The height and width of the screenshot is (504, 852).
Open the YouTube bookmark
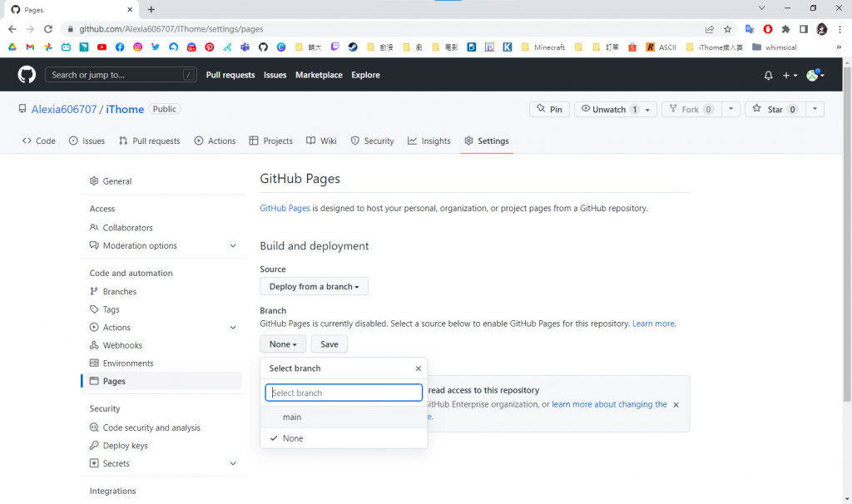pos(102,47)
